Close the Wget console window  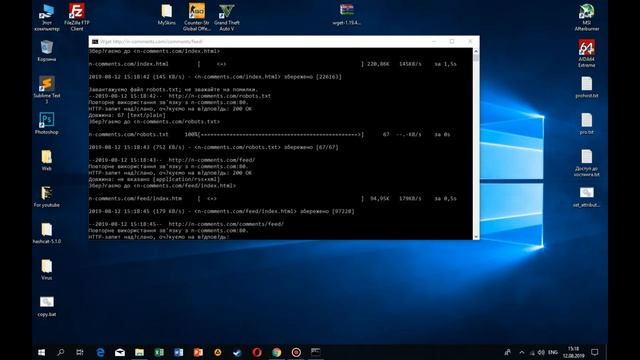tap(470, 41)
